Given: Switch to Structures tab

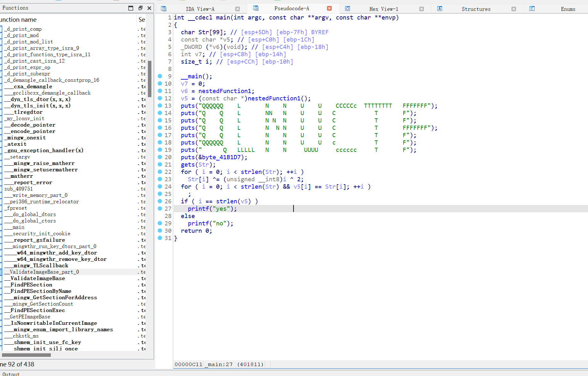Looking at the screenshot, I should pos(476,9).
